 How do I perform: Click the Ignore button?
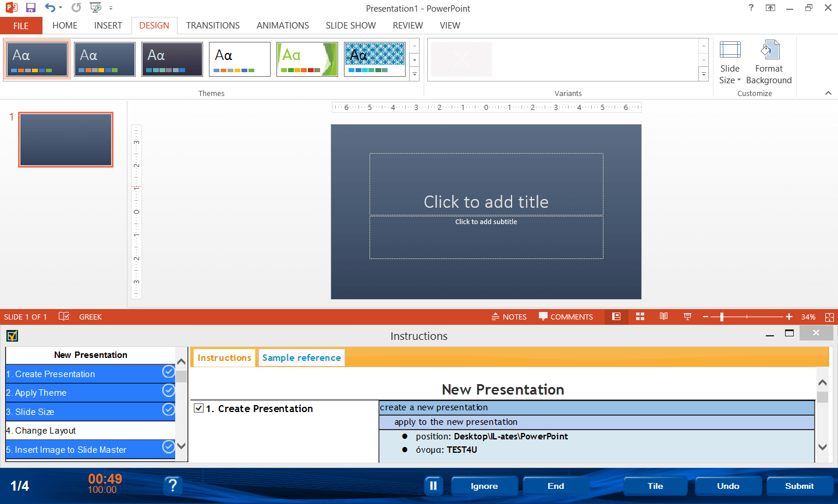click(484, 486)
